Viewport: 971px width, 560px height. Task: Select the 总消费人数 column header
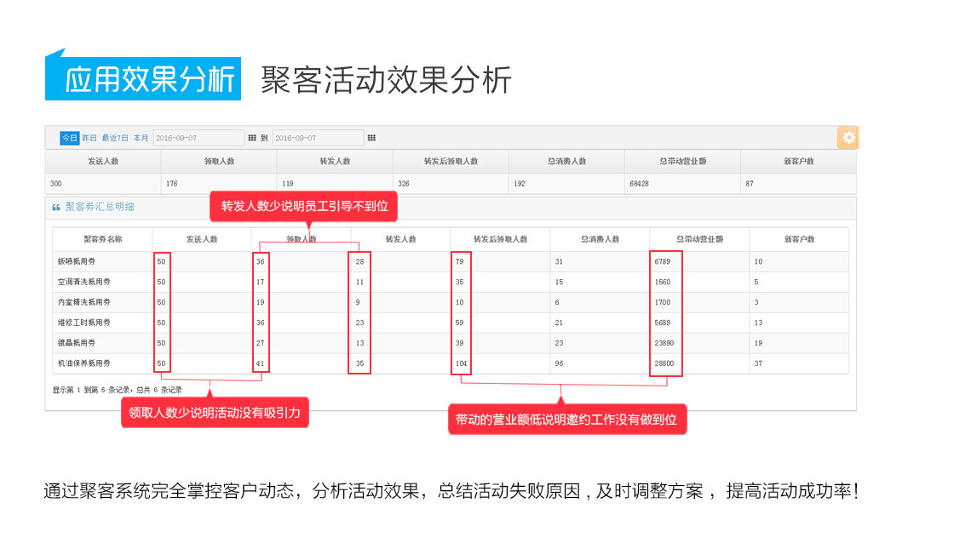600,239
